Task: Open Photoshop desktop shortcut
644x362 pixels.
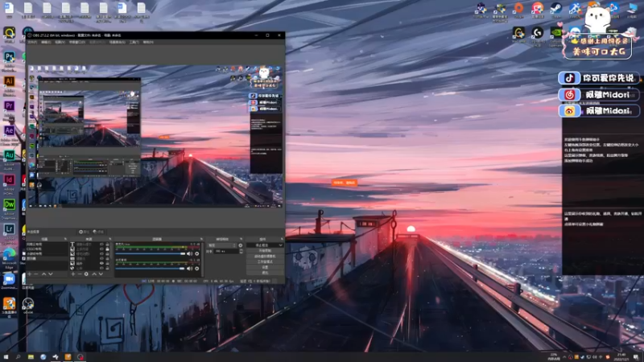Action: pos(9,57)
